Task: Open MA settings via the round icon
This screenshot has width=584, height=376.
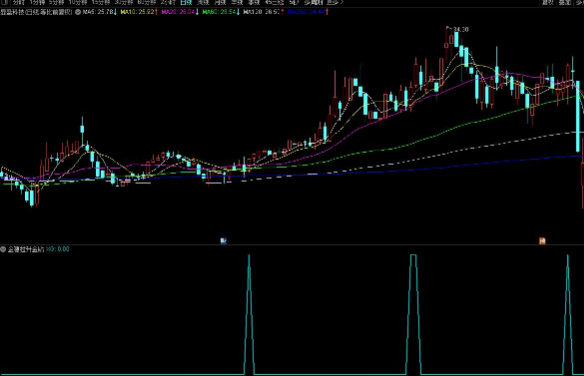Action: coord(78,12)
